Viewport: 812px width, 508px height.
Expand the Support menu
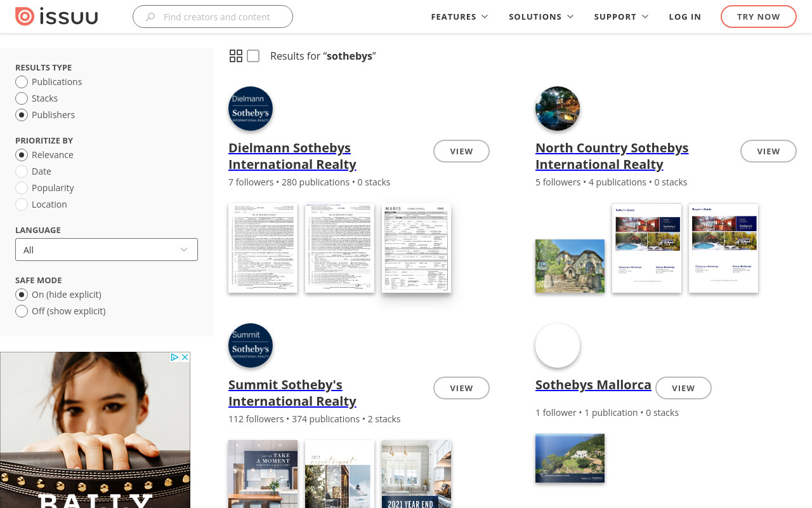(x=621, y=17)
